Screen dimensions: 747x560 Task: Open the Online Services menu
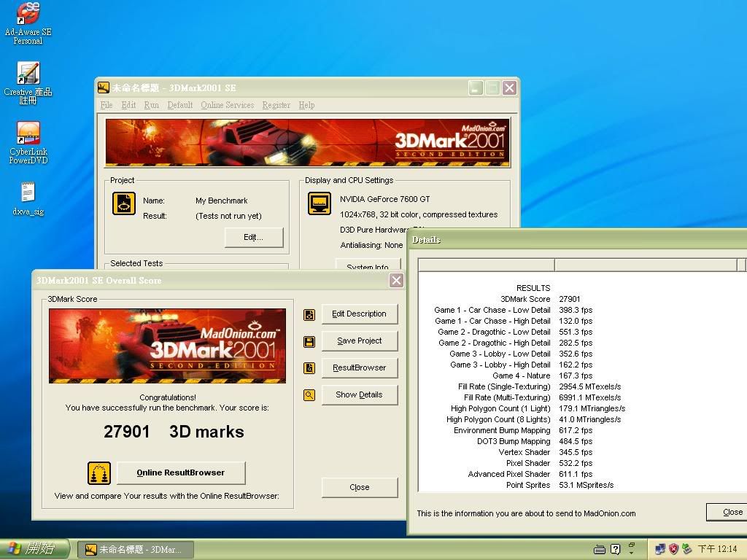227,105
